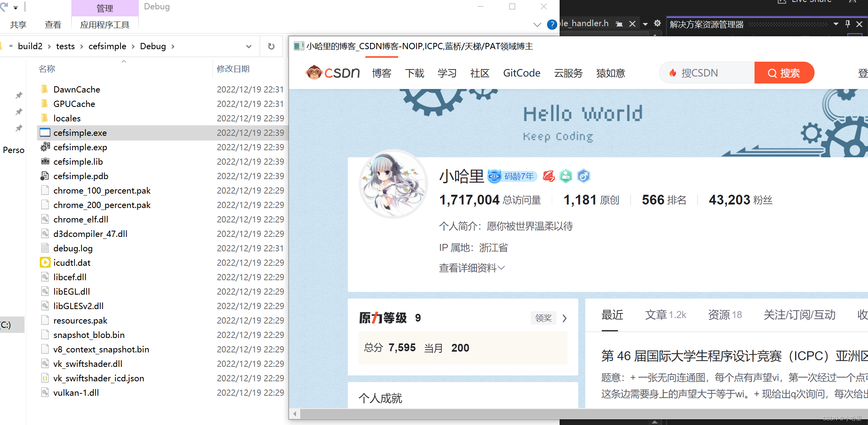Image resolution: width=868 pixels, height=425 pixels.
Task: Click the orange 搜索 search button
Action: click(x=784, y=73)
